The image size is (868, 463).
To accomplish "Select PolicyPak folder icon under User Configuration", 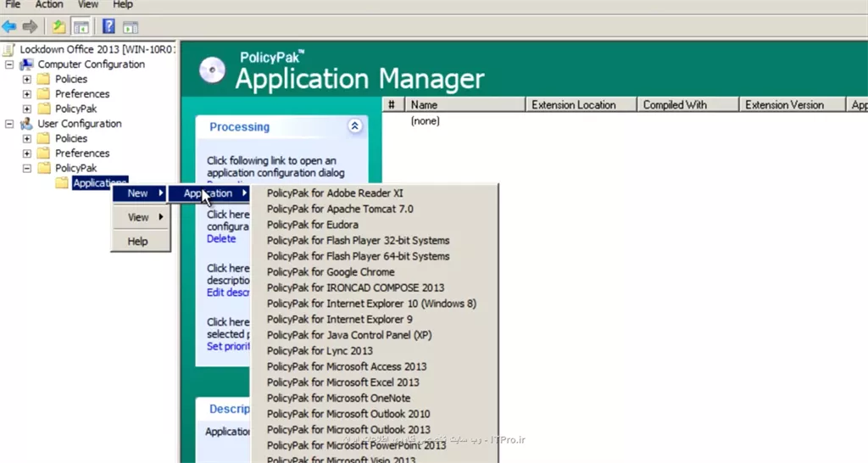I will [x=43, y=168].
